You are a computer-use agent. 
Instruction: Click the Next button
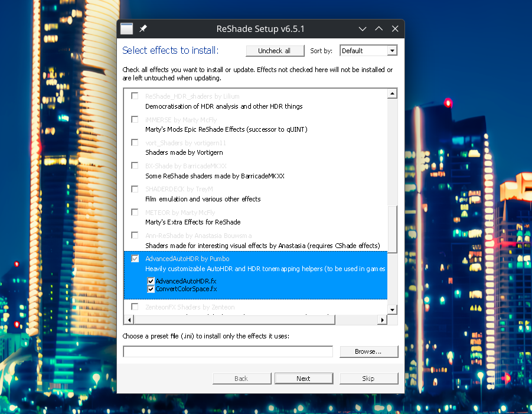304,379
